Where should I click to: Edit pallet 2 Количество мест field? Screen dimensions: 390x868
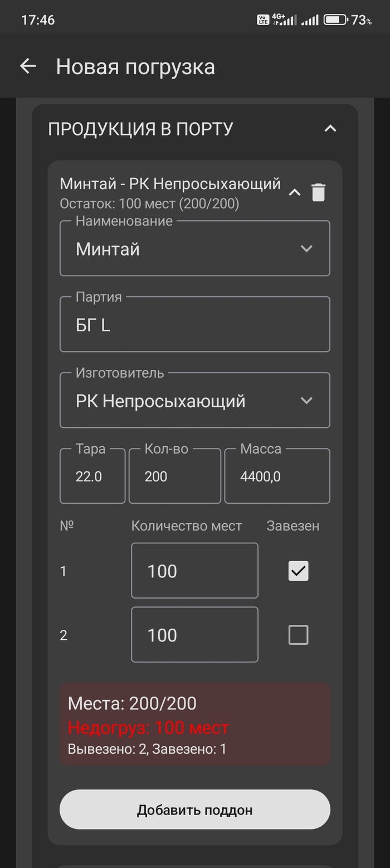(194, 635)
